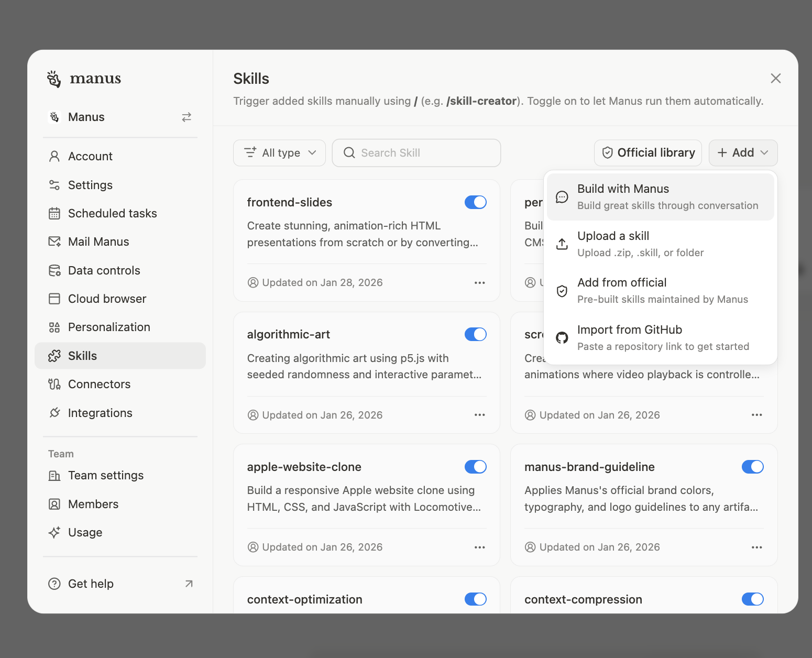Click the Connectors icon in sidebar

click(x=54, y=384)
